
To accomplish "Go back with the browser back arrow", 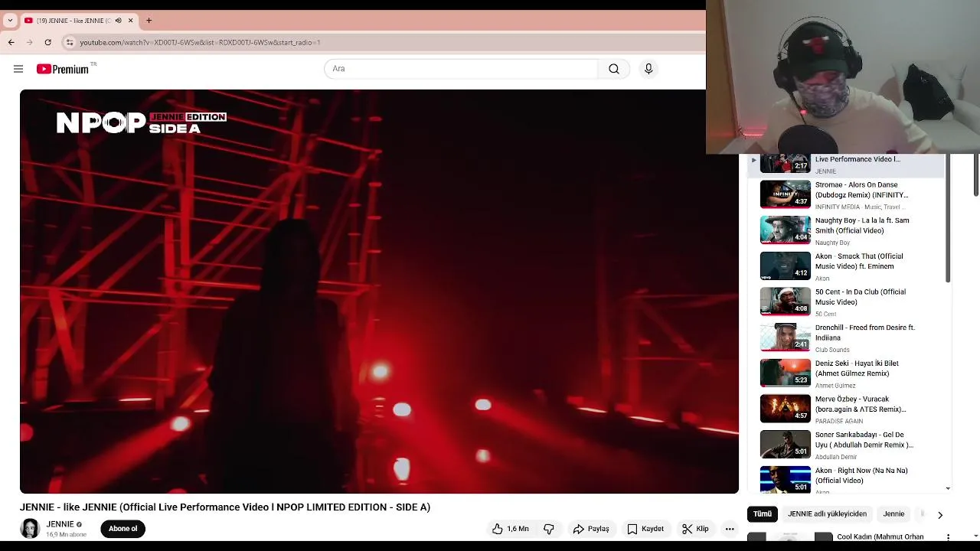I will click(x=11, y=42).
